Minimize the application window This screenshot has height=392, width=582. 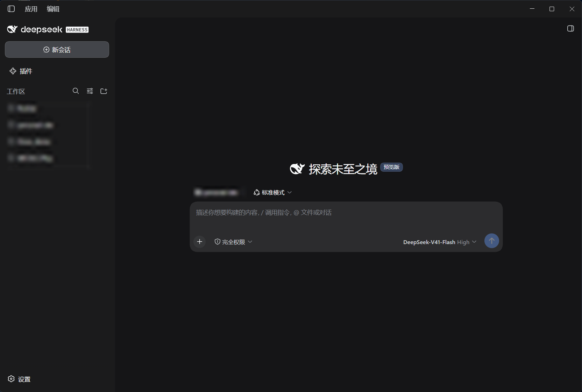tap(532, 9)
